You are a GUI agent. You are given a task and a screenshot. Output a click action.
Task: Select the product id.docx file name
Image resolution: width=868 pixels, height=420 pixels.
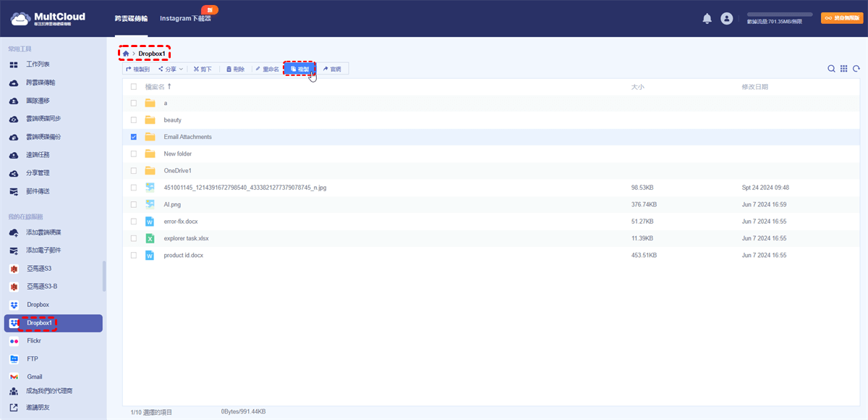pyautogui.click(x=184, y=255)
